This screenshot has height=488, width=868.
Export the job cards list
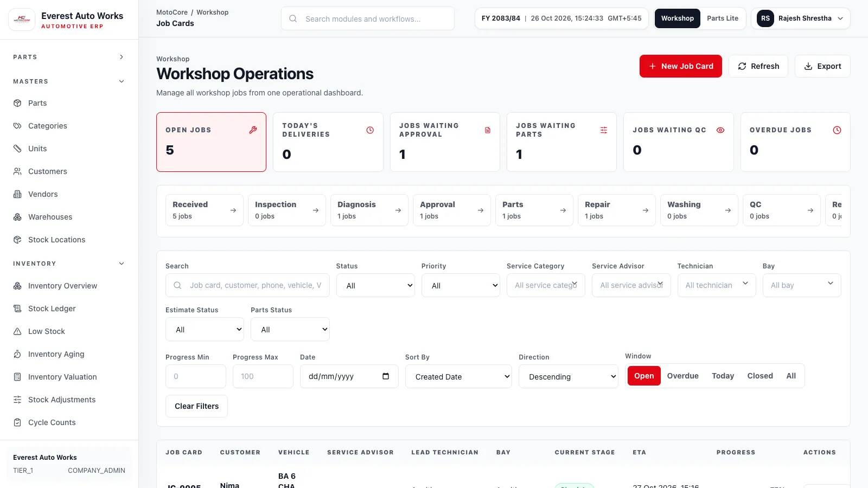[x=822, y=66]
